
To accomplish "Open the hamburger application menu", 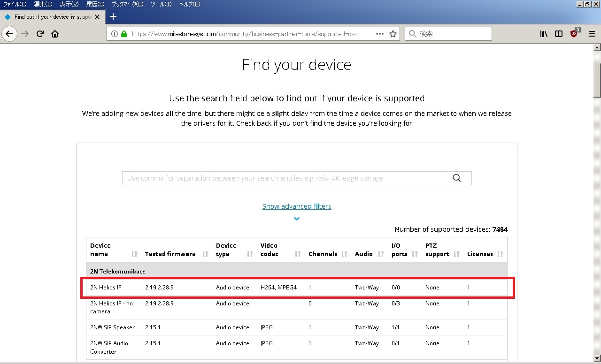I will pyautogui.click(x=592, y=34).
